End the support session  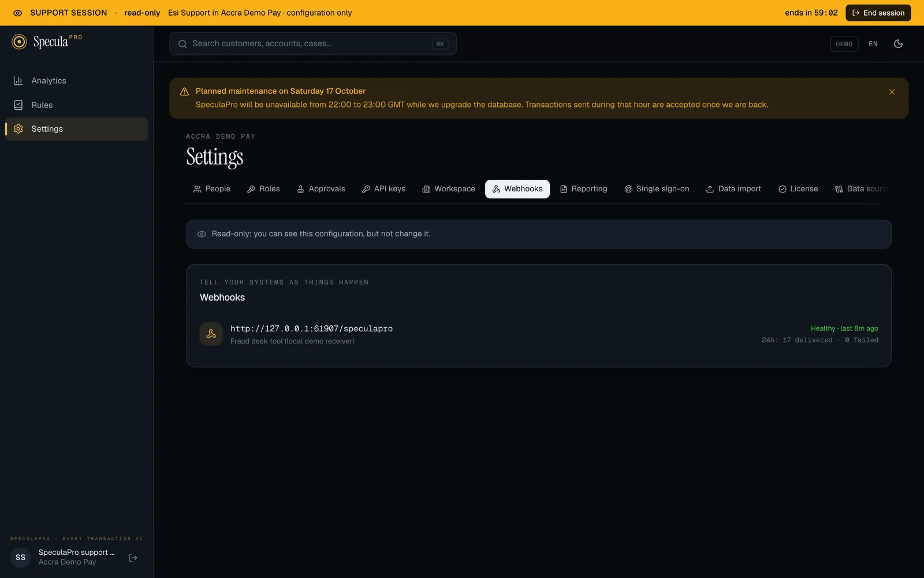coord(878,13)
